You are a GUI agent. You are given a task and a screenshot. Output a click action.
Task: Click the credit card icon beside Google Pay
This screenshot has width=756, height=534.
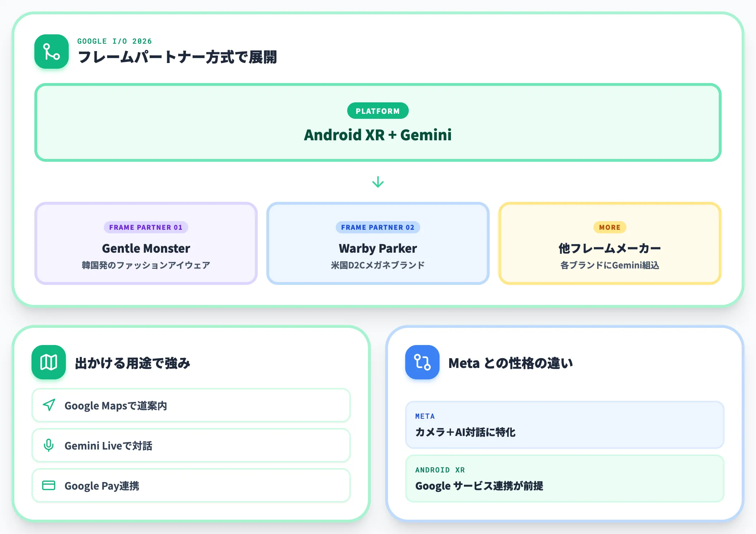tap(49, 485)
